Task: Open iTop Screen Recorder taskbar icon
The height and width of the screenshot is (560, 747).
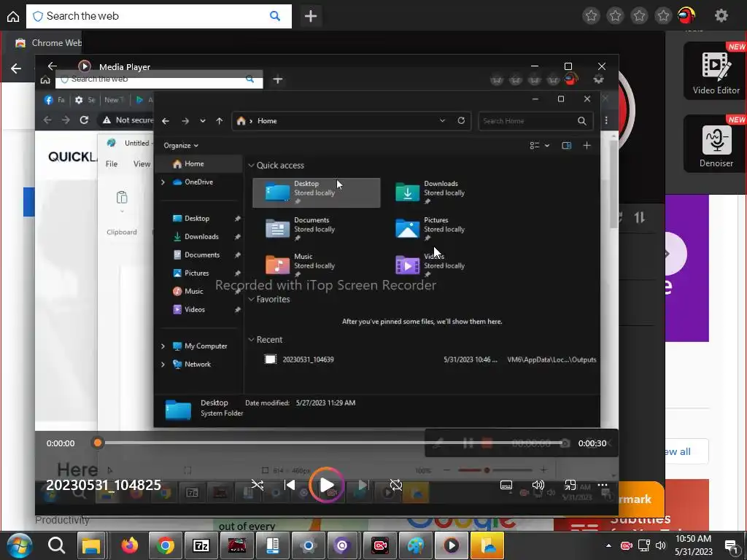Action: 379,545
